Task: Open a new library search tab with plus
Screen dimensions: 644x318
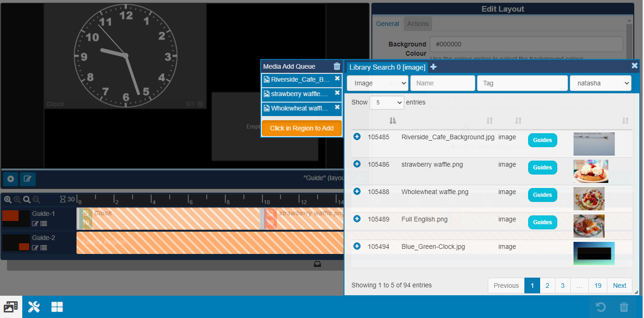Action: pos(434,67)
